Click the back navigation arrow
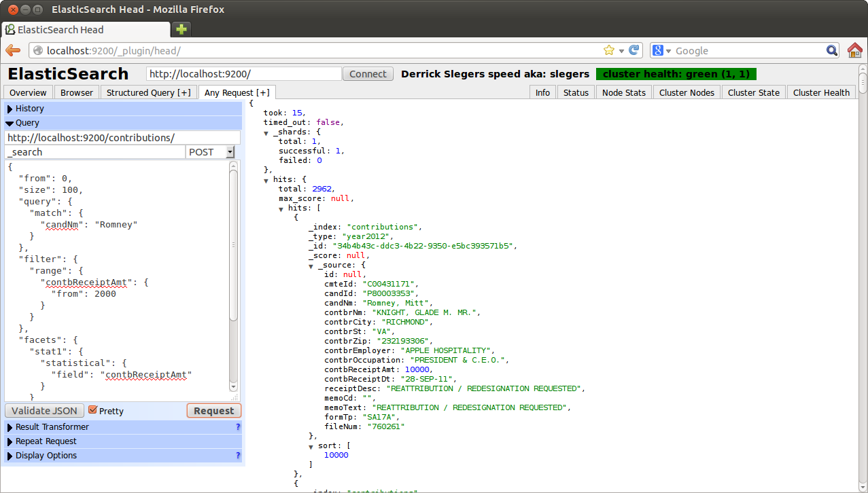Viewport: 868px width, 493px height. [12, 50]
